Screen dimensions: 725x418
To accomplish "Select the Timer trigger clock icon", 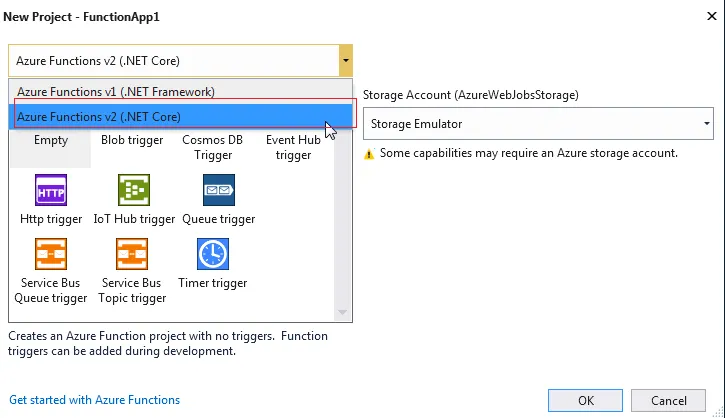I will coord(213,254).
